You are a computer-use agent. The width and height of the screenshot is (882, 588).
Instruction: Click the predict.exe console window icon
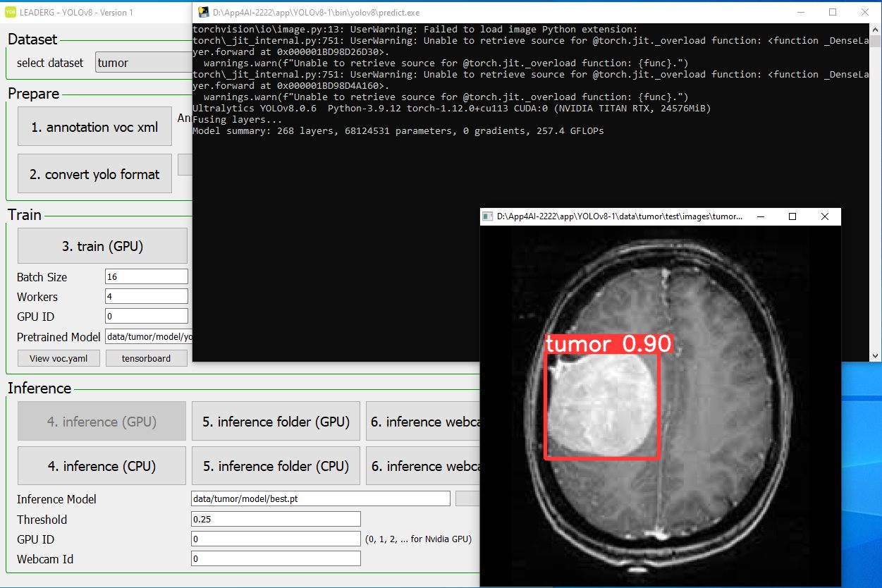[204, 11]
